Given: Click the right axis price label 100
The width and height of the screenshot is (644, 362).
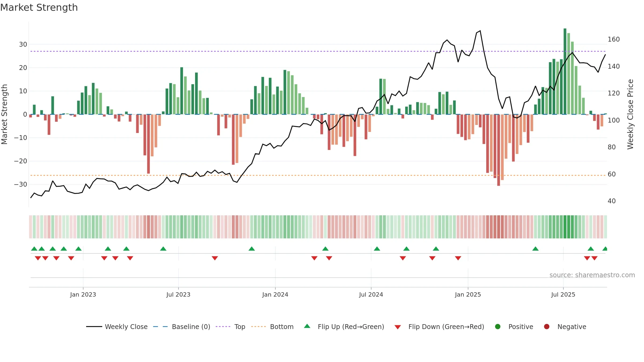Looking at the screenshot, I should tap(614, 120).
